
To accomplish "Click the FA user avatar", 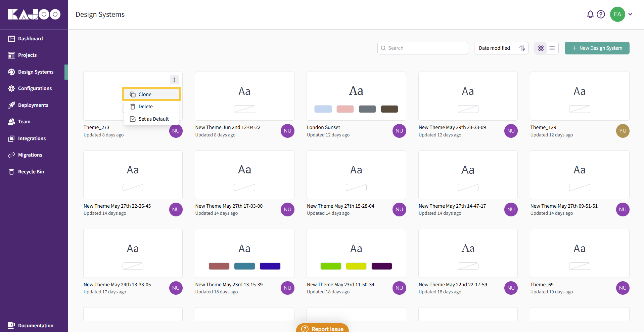I will [617, 14].
